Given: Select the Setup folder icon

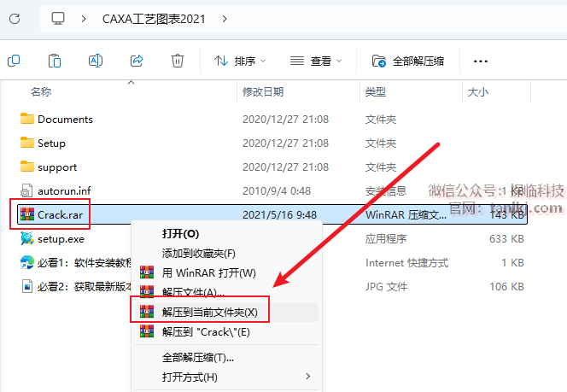Looking at the screenshot, I should pos(27,143).
